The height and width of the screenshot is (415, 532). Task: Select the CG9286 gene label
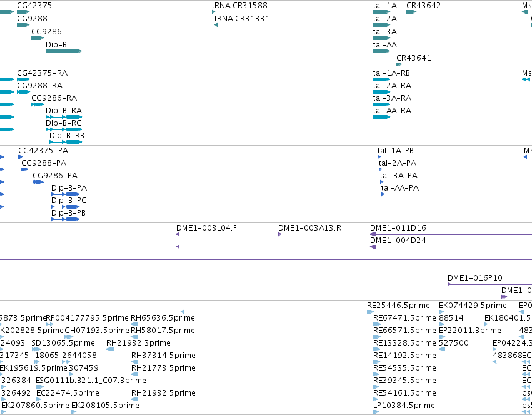[46, 31]
